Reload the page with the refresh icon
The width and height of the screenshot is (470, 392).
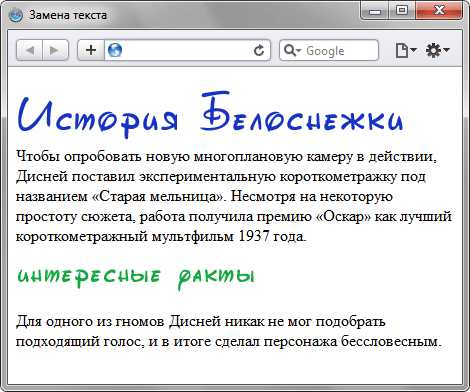pos(259,50)
